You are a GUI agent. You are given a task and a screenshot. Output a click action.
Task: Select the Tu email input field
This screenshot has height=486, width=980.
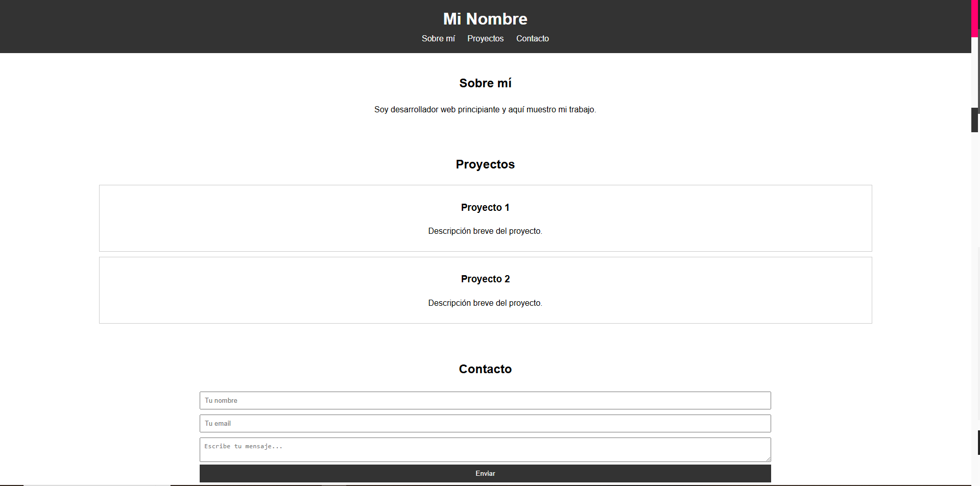485,423
